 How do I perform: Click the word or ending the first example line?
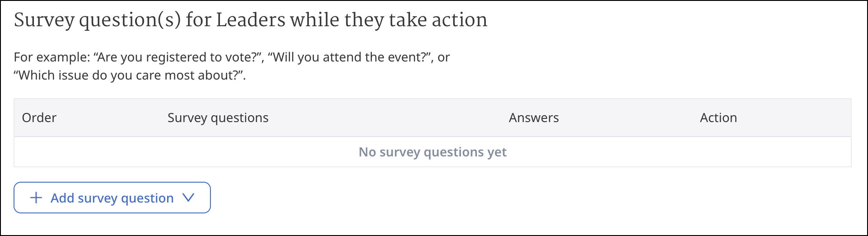pyautogui.click(x=443, y=57)
